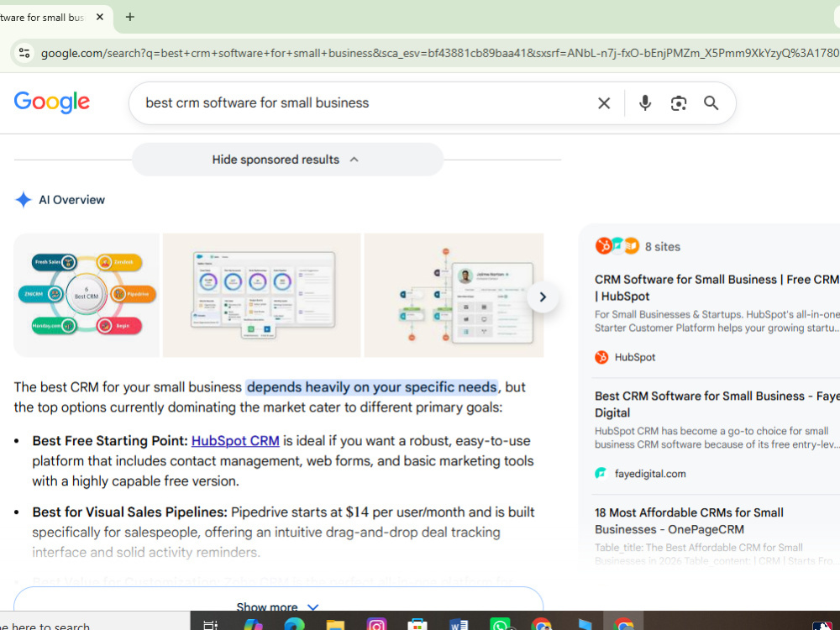
Task: Click the 'fayedigital.com' source label
Action: click(x=650, y=474)
